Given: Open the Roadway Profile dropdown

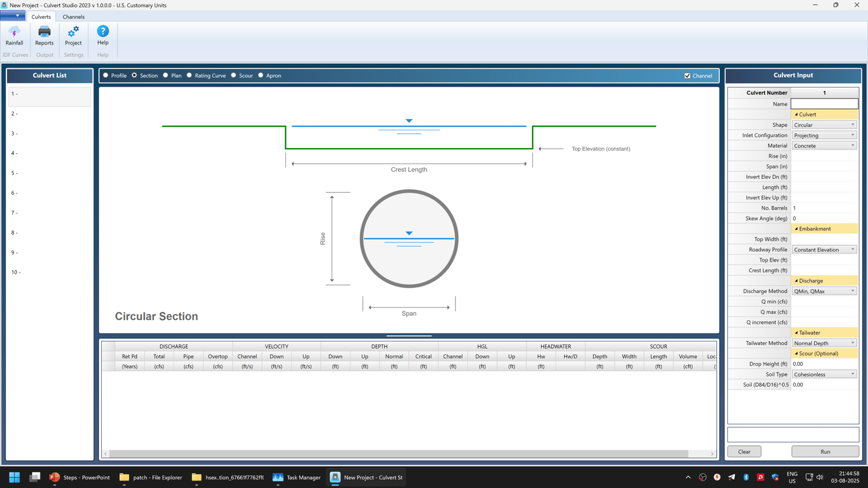Looking at the screenshot, I should (x=825, y=249).
